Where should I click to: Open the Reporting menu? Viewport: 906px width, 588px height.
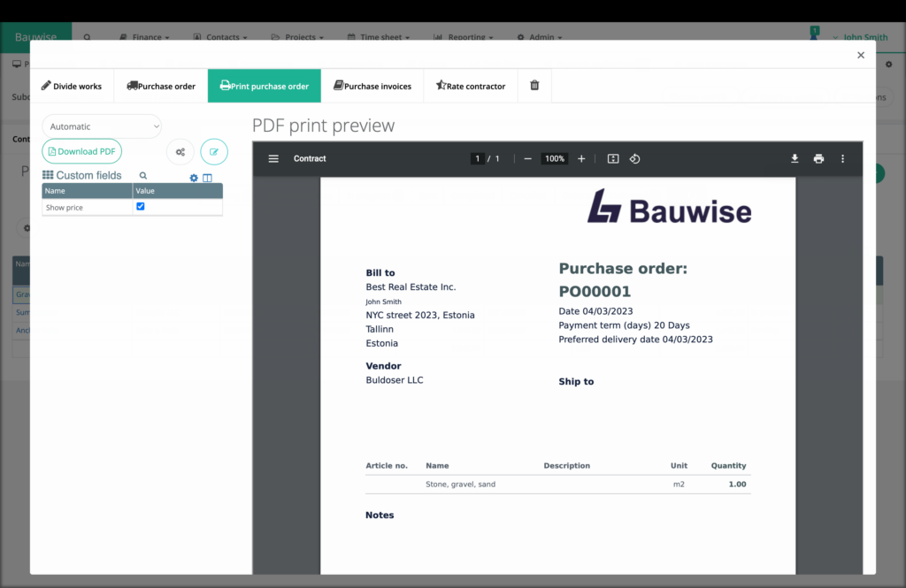click(464, 36)
